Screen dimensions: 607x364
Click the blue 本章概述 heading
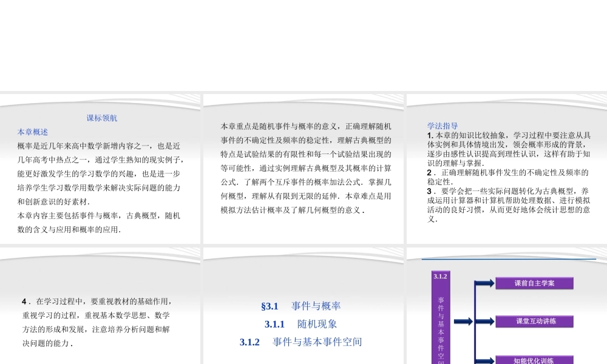33,132
